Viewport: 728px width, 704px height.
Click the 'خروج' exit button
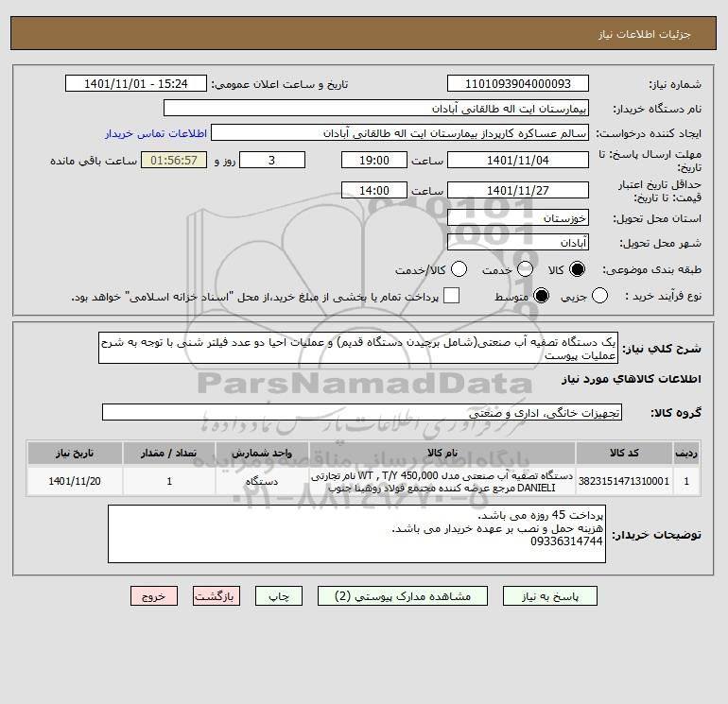click(154, 596)
